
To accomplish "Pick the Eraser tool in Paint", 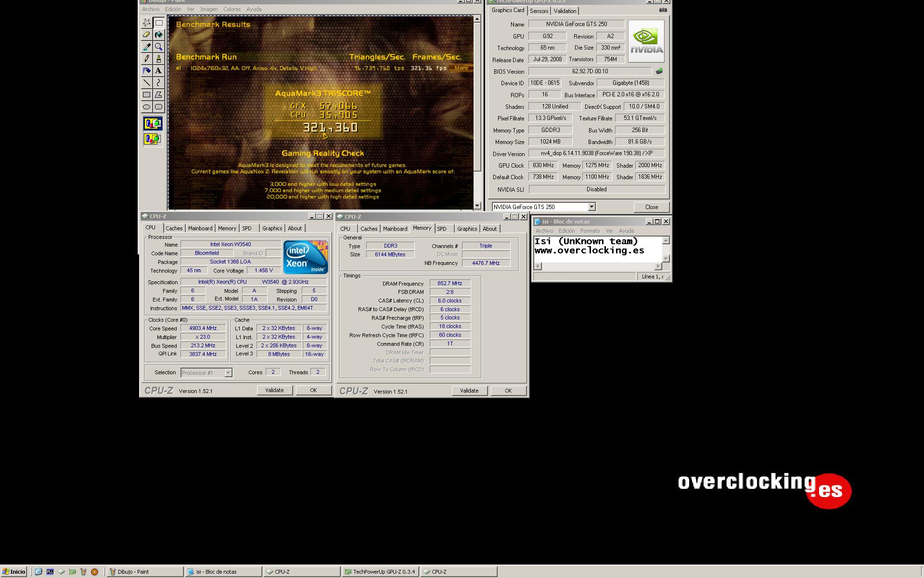I will (147, 35).
